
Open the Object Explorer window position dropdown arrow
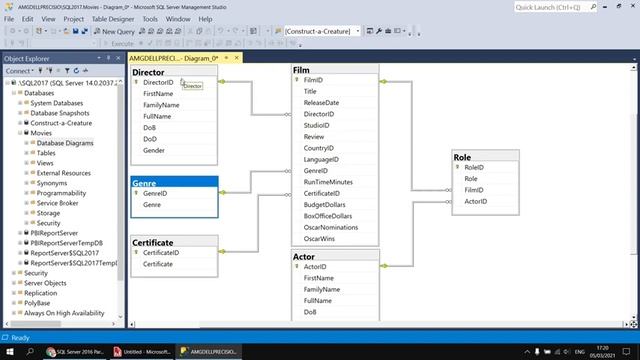point(99,58)
